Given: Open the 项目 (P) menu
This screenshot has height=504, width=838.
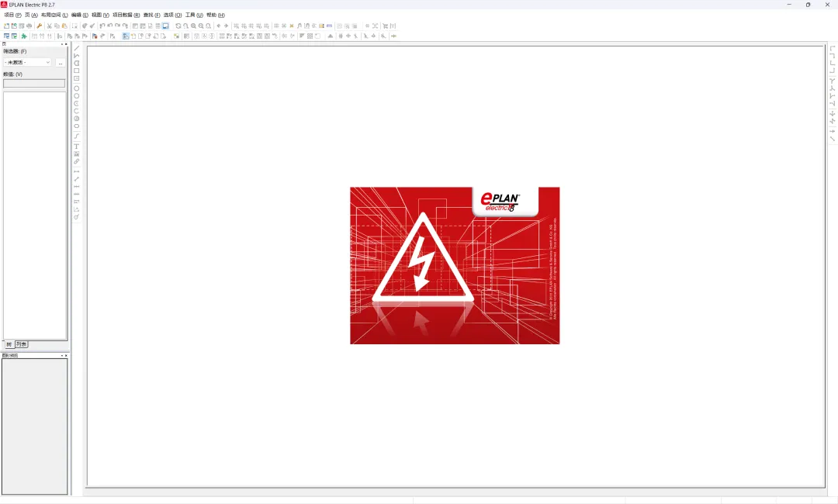Looking at the screenshot, I should (x=12, y=15).
